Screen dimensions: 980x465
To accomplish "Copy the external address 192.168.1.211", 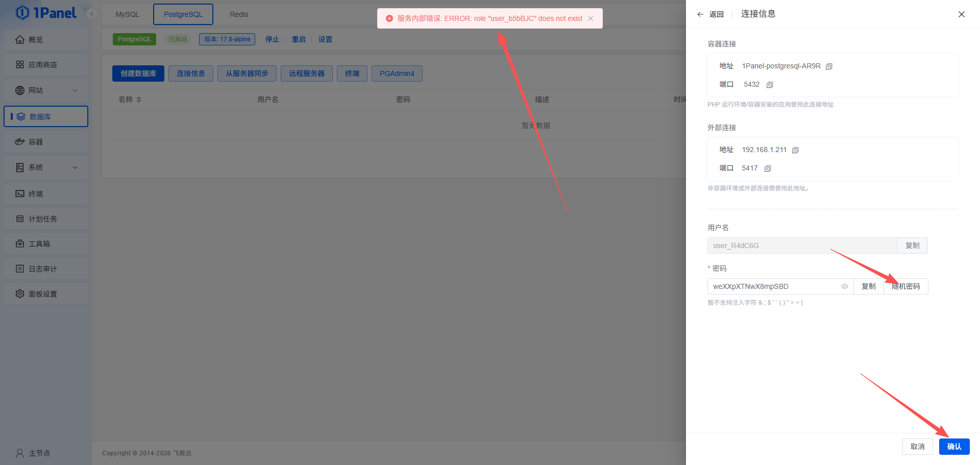I will (x=795, y=150).
